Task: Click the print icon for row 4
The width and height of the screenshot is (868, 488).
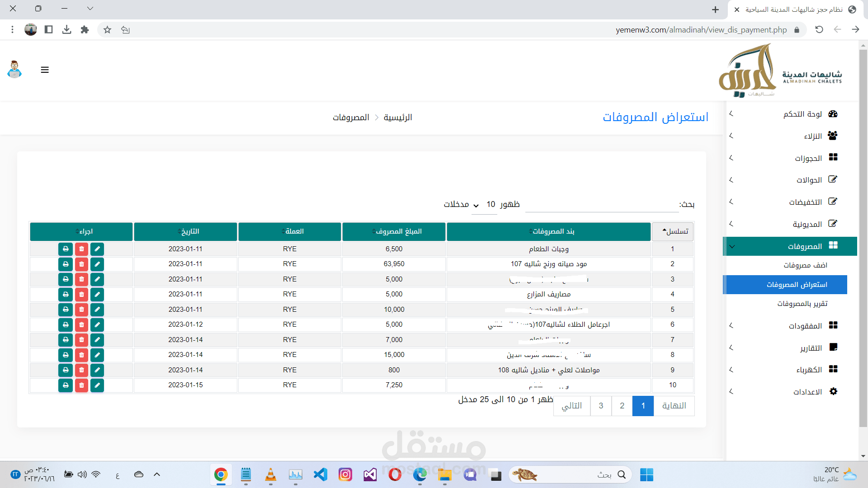Action: pos(66,295)
